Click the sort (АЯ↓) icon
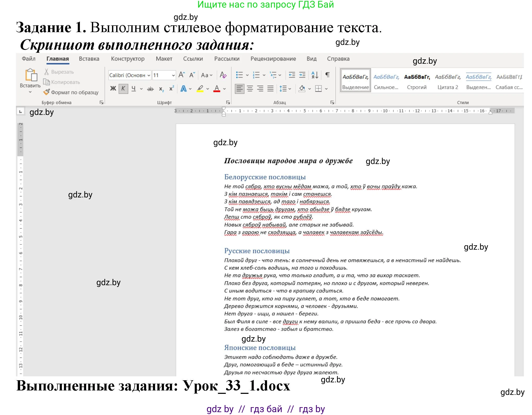532x415 pixels. pyautogui.click(x=314, y=75)
